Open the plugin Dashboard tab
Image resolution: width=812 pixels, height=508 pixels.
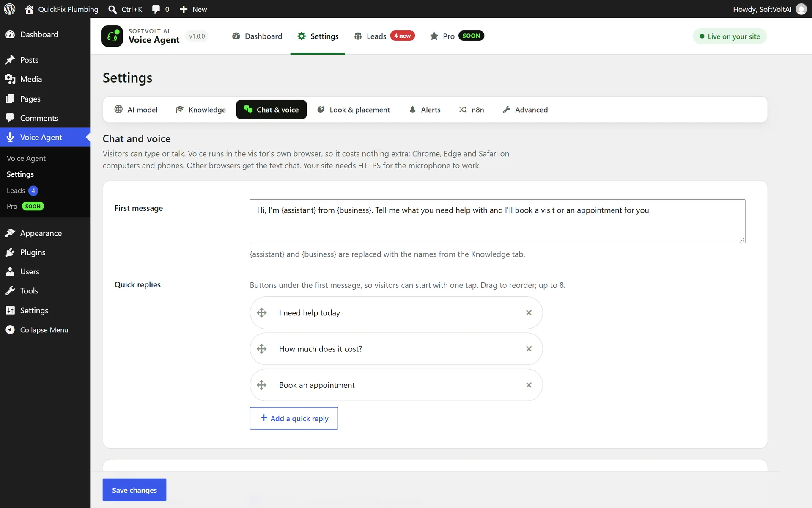[x=257, y=36]
